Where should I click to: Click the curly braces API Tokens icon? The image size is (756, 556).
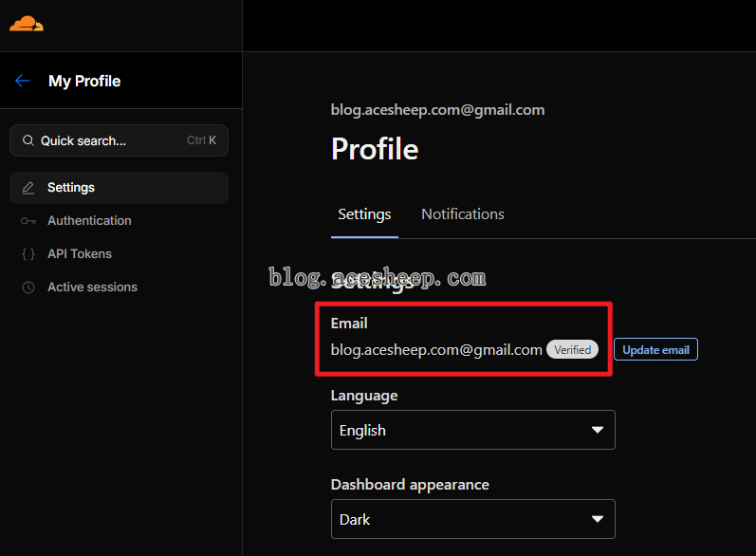pyautogui.click(x=28, y=254)
